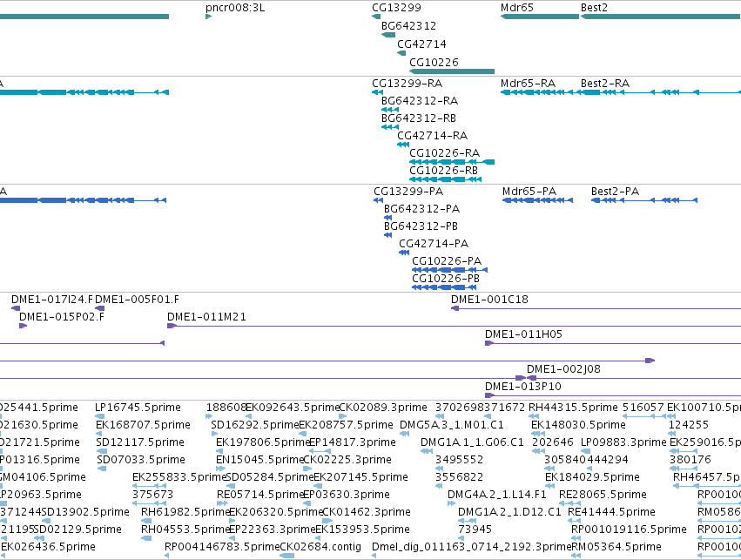Select EST CK02225.3prime

(307, 469)
